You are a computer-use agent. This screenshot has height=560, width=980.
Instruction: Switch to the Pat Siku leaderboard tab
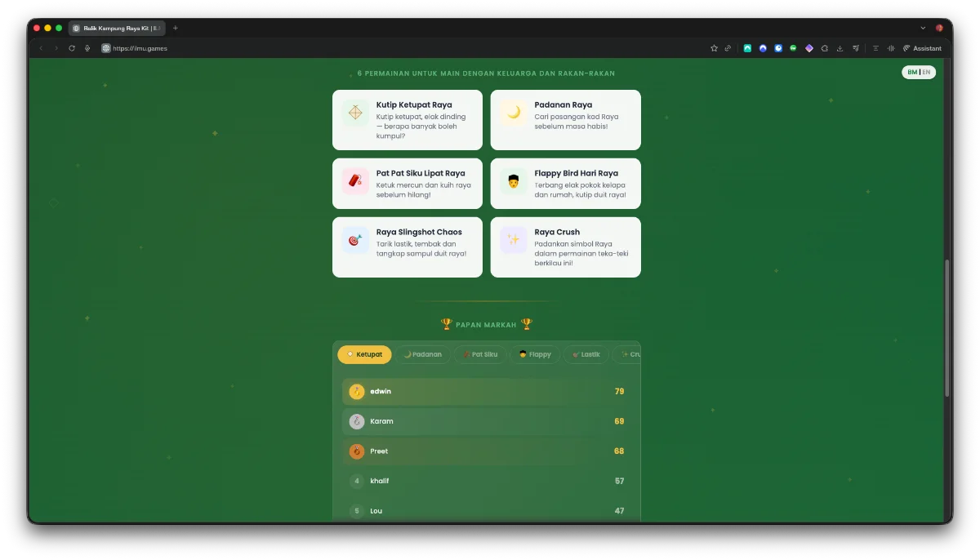(x=479, y=354)
